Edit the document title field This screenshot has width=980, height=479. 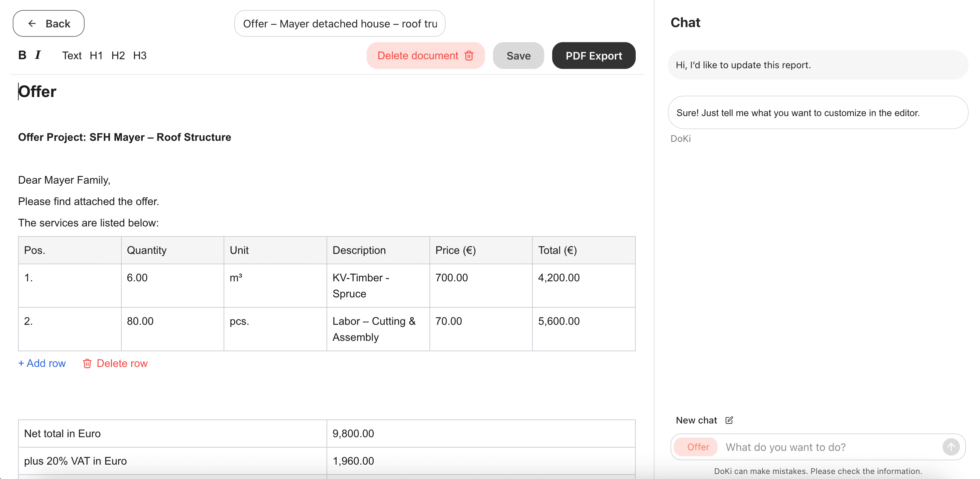[340, 23]
